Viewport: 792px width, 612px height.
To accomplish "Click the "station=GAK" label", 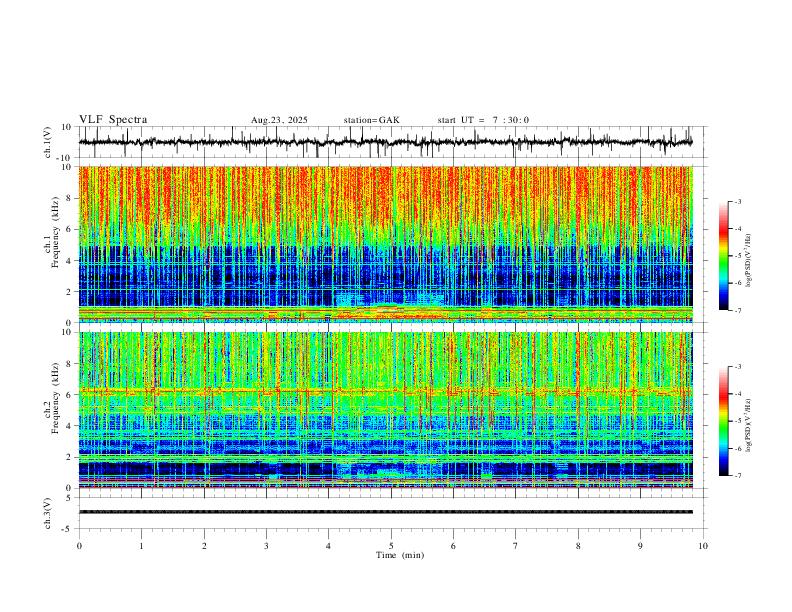I will click(371, 120).
